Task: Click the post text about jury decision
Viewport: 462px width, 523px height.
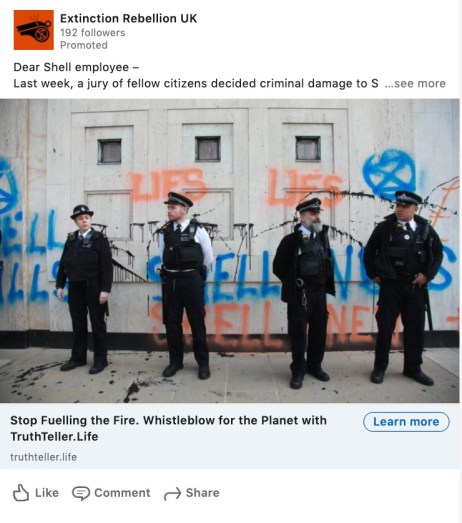Action: (x=196, y=83)
